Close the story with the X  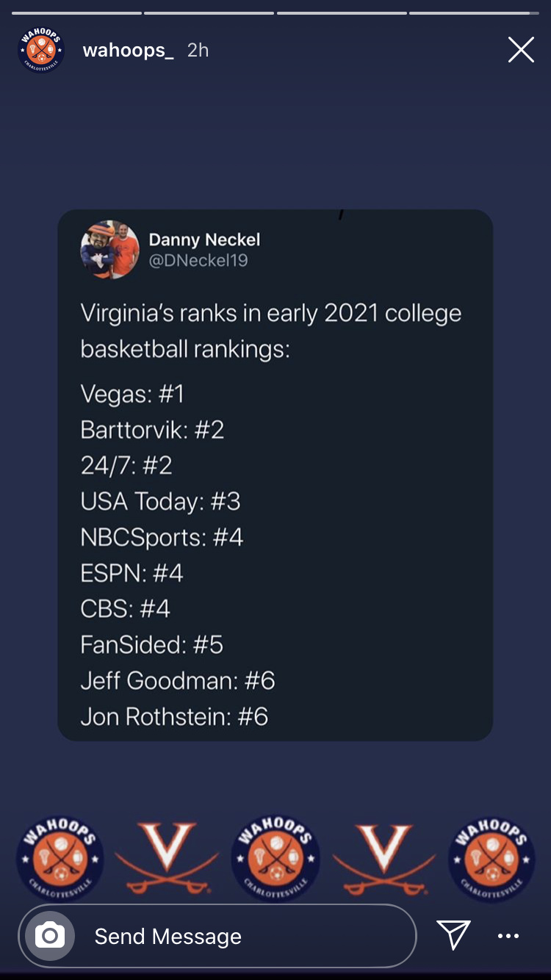[x=521, y=50]
